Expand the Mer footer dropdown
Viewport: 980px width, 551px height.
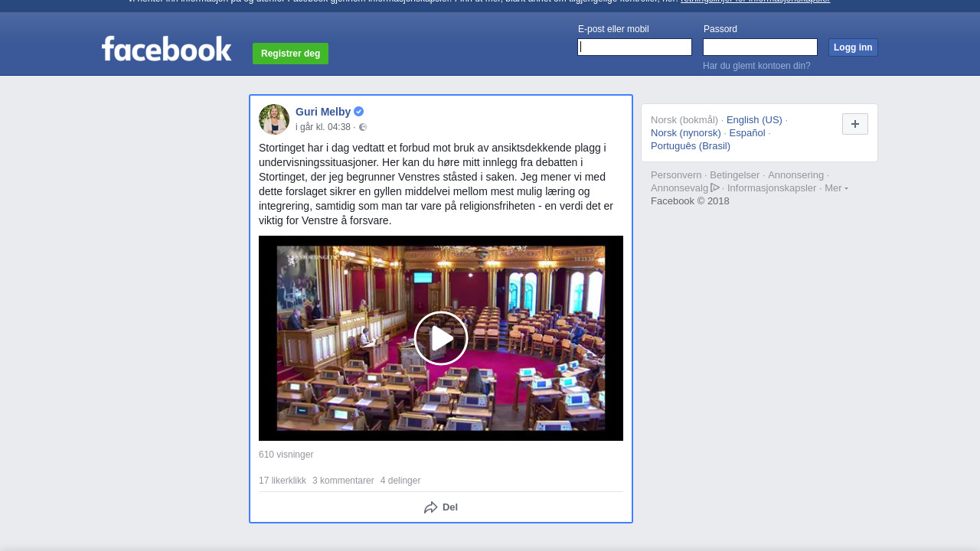coord(836,188)
